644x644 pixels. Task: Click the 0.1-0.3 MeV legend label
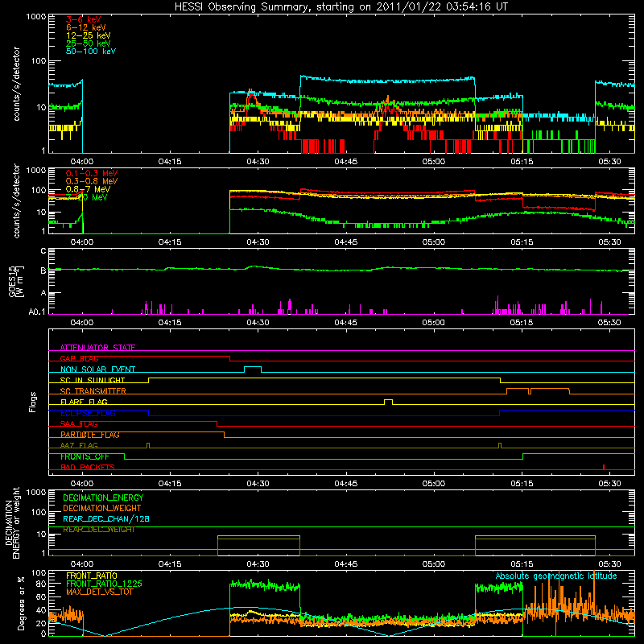92,173
